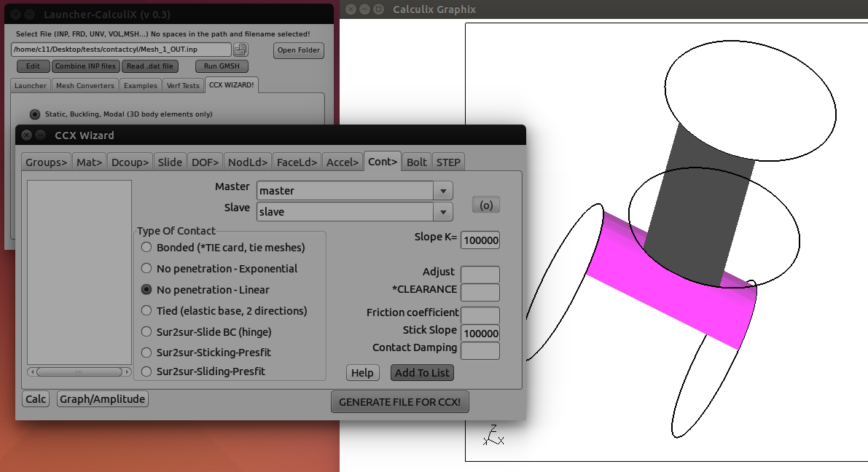Open the Master surface dropdown
The image size is (868, 472).
point(442,189)
